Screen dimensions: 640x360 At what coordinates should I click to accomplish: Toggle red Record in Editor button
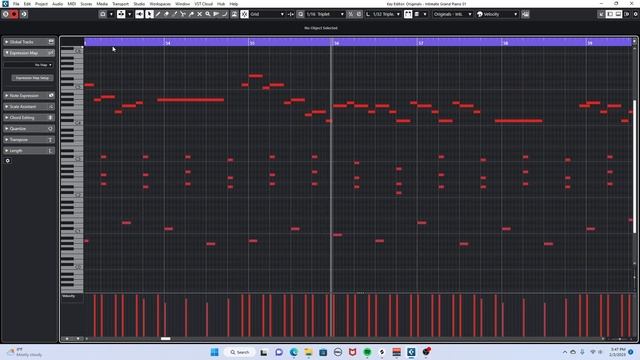point(14,14)
